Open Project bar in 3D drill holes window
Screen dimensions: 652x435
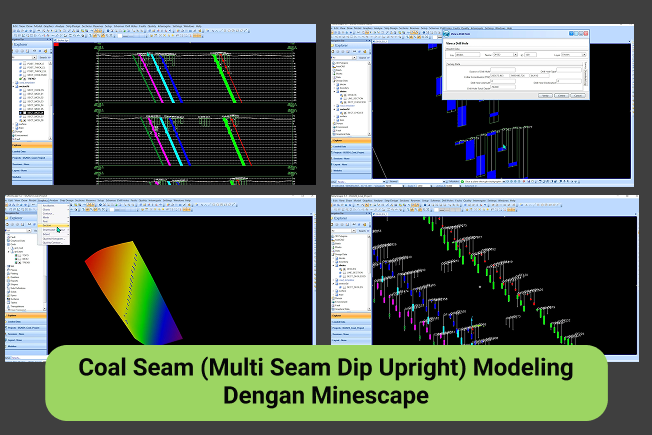pos(351,328)
